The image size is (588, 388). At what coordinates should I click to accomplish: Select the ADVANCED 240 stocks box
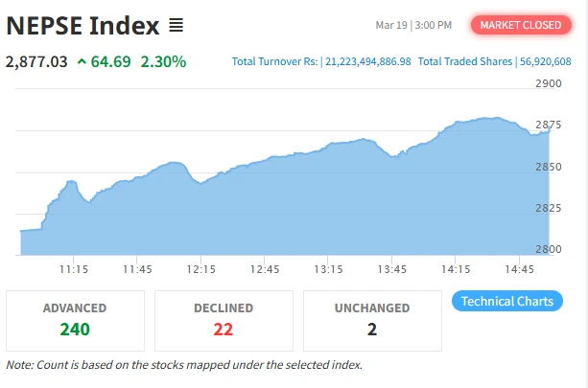(75, 320)
